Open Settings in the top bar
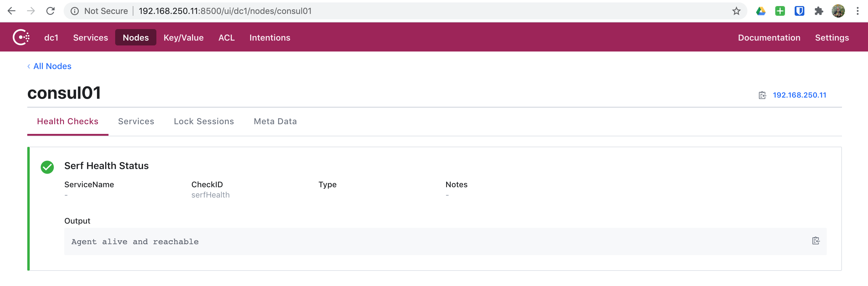The image size is (868, 286). tap(832, 37)
